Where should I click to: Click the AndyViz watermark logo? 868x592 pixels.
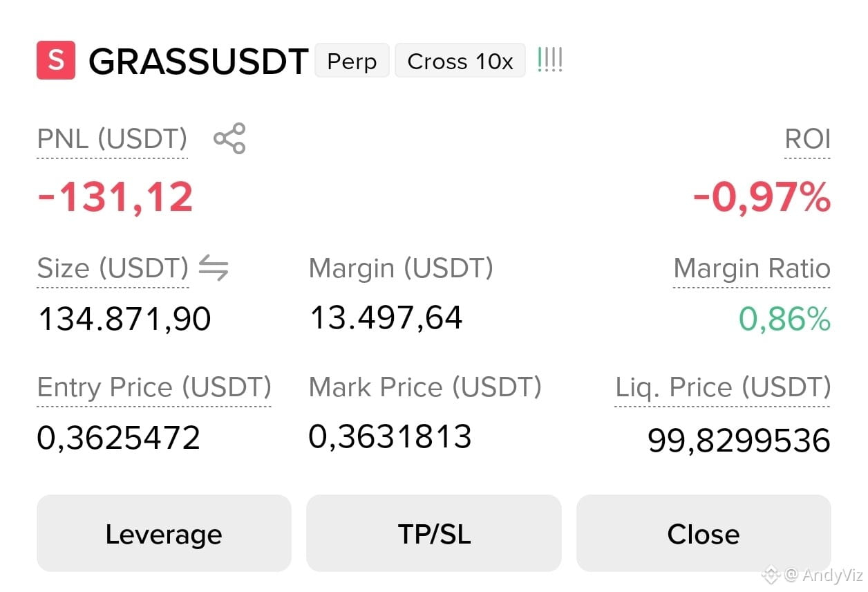(770, 574)
